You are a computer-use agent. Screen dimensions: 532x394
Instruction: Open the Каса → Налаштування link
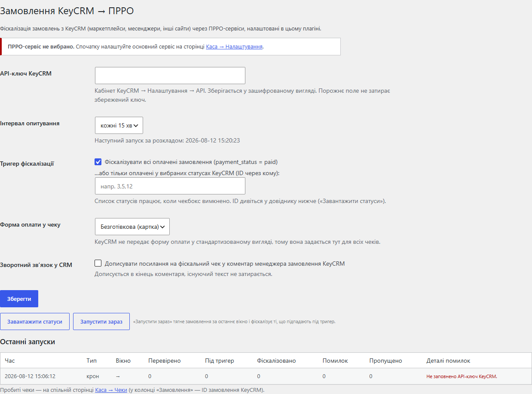[x=234, y=46]
